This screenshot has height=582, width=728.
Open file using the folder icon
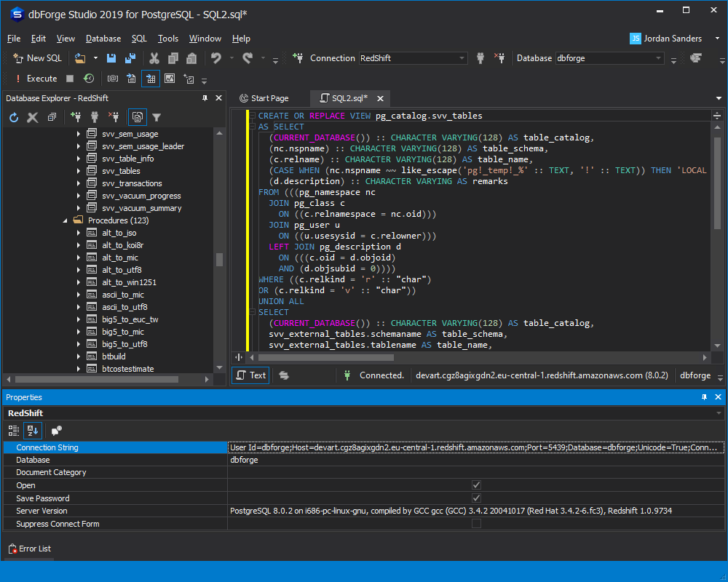pyautogui.click(x=80, y=58)
